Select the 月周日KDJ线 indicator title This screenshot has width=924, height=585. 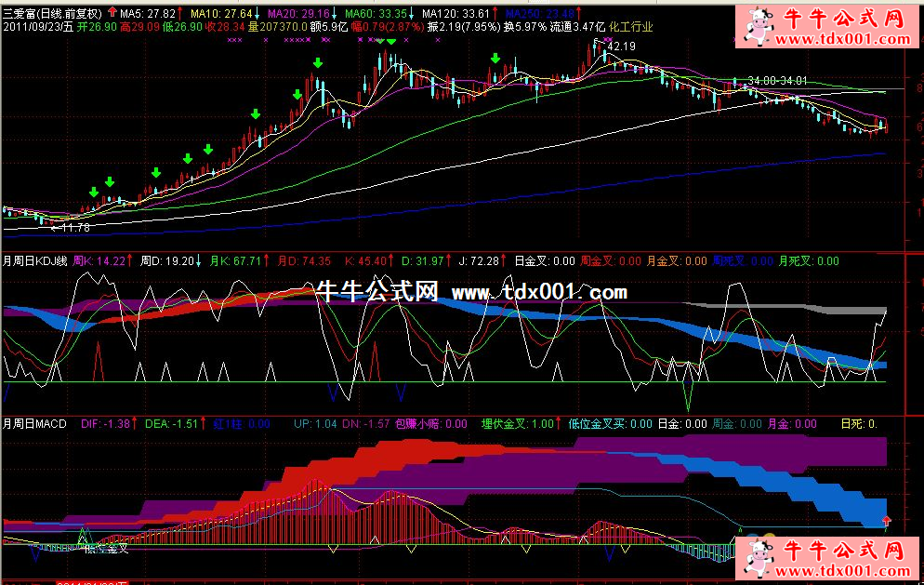point(35,261)
